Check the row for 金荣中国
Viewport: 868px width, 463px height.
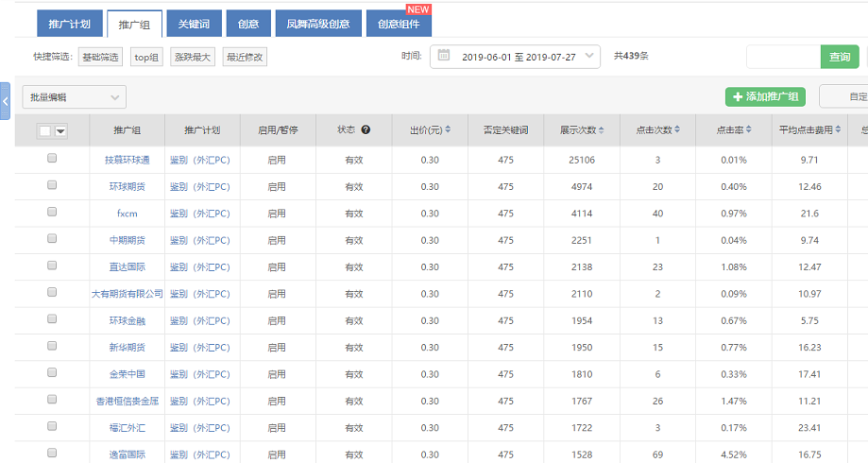52,372
